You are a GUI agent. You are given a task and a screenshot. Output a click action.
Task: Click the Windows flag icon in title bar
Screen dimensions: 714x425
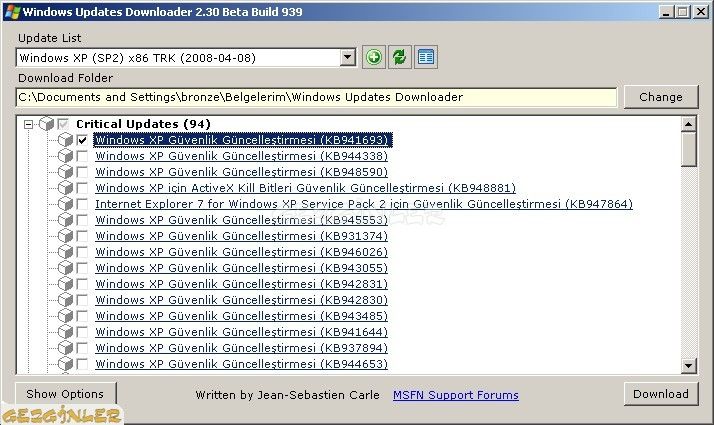12,11
